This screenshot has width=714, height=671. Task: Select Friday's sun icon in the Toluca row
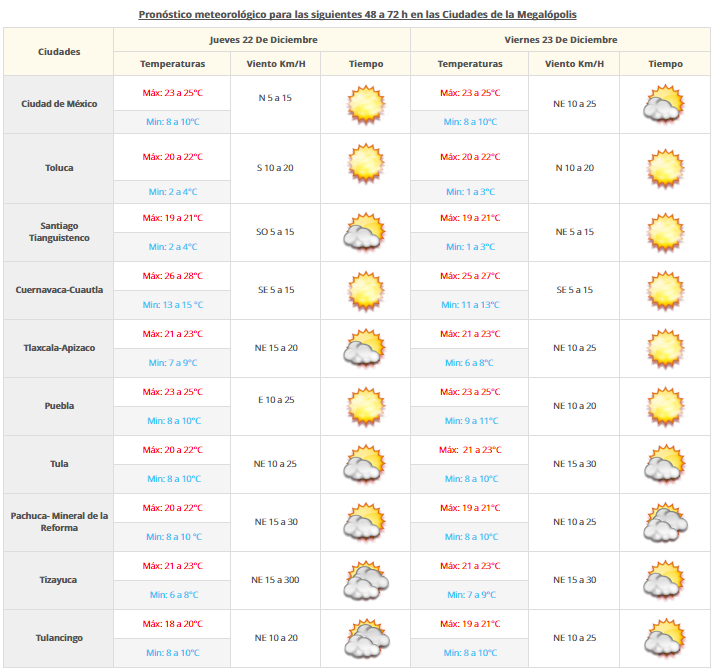tap(664, 168)
